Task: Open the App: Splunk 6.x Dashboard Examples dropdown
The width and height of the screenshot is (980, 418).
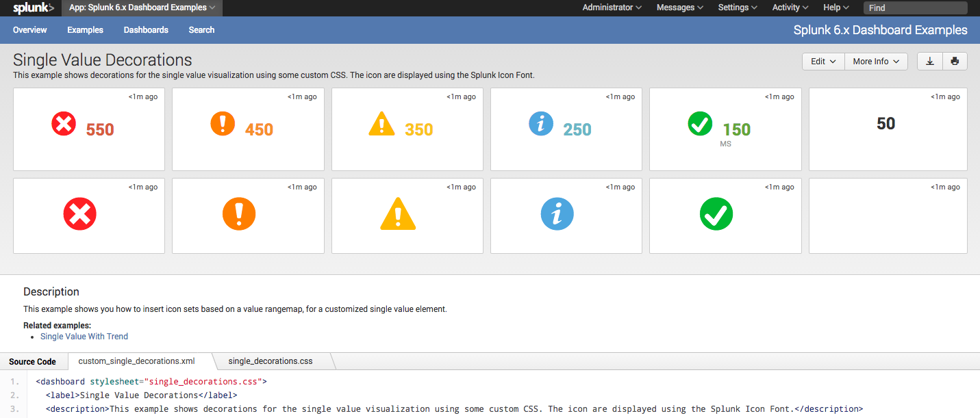Action: [142, 8]
